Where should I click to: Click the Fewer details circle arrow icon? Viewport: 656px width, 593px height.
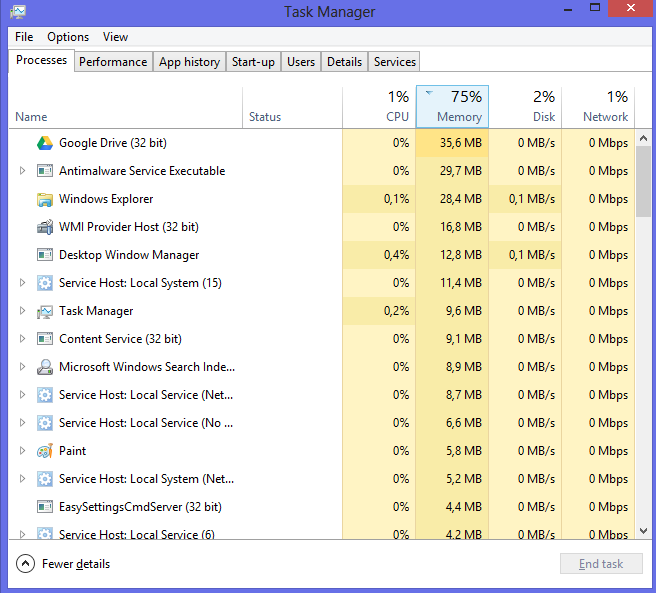coord(25,564)
